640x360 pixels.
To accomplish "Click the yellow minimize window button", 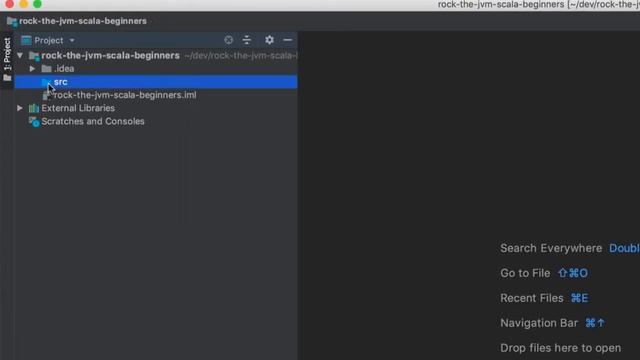I will point(24,4).
